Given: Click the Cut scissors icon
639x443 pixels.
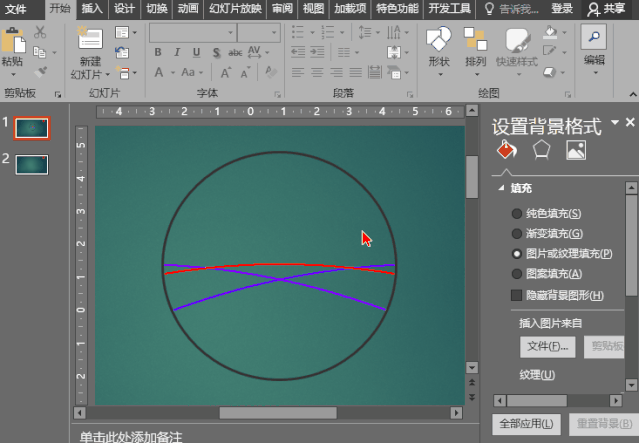Looking at the screenshot, I should [41, 33].
